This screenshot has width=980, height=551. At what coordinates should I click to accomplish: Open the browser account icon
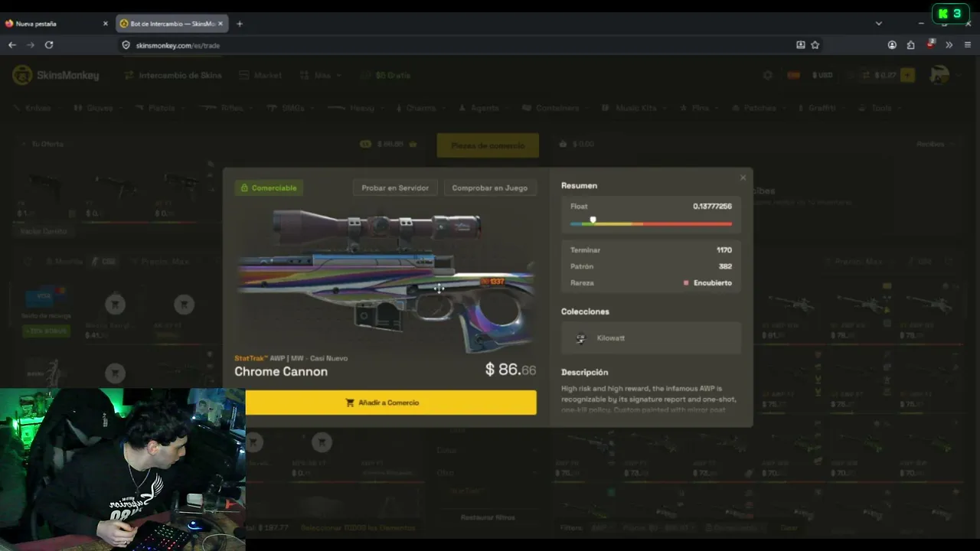[892, 45]
